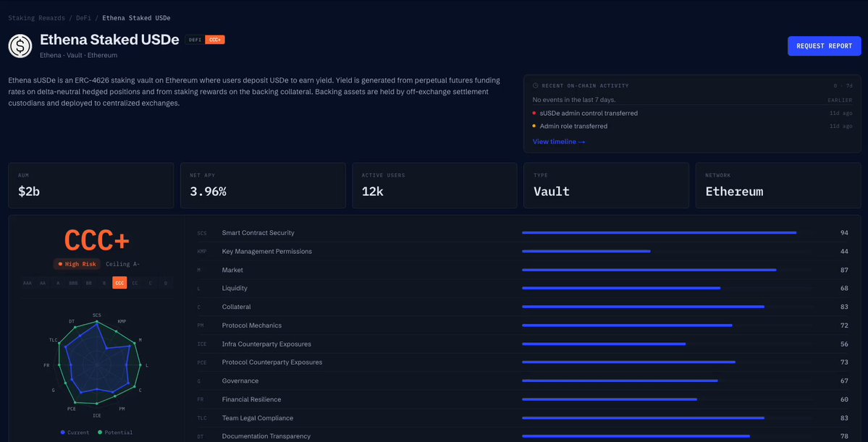Select the AAA rating scale cell
Screen dimensions: 868x442
click(27, 283)
